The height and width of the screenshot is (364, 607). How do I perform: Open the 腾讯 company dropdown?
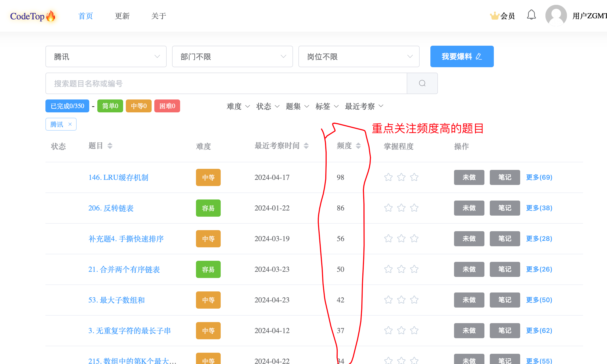click(106, 56)
